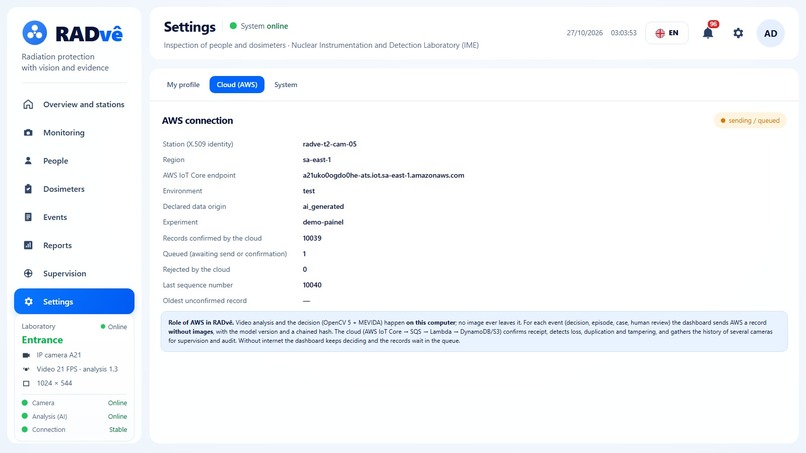
Task: Switch to the My profile tab
Action: 183,85
